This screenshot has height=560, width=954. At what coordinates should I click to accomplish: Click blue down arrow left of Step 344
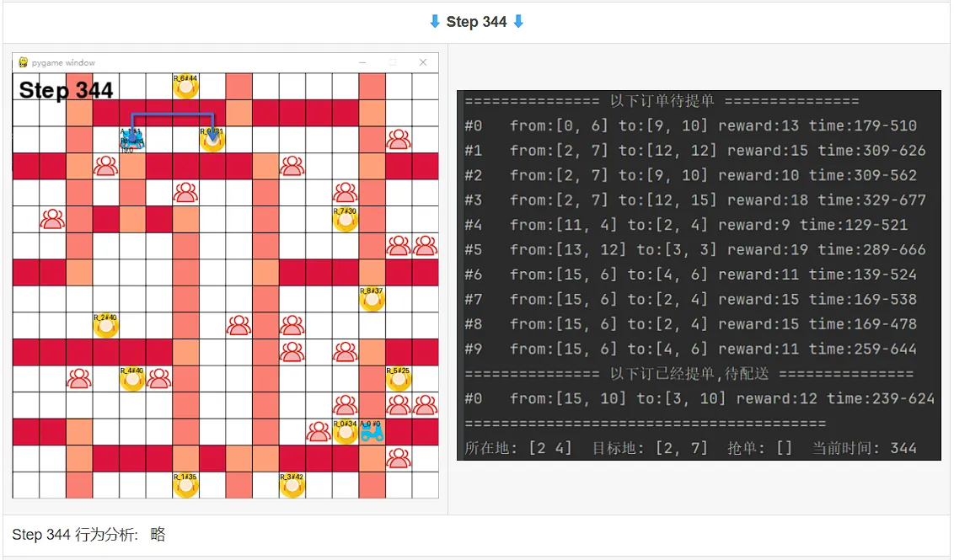pos(434,22)
